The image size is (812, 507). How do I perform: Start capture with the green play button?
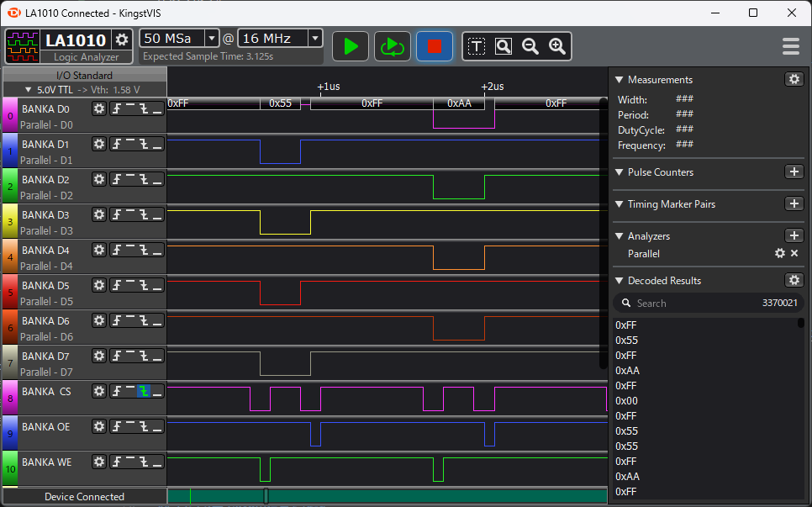351,46
